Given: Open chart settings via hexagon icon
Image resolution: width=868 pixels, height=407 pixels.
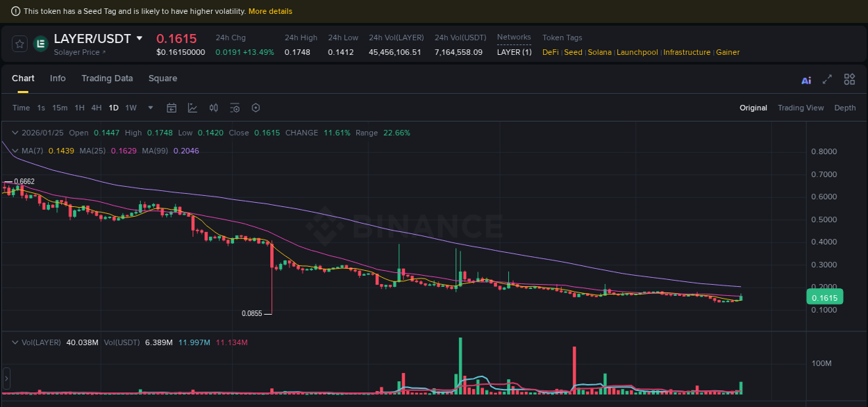Looking at the screenshot, I should [256, 108].
